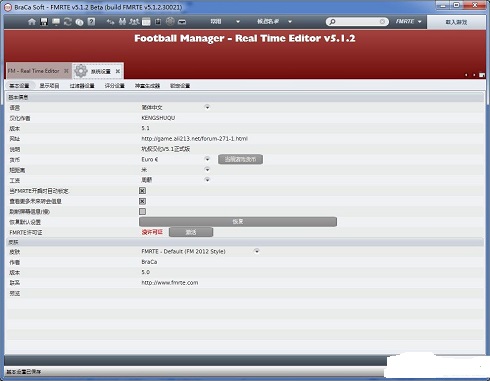Select the 评分设置 settings sub-tab

point(114,86)
